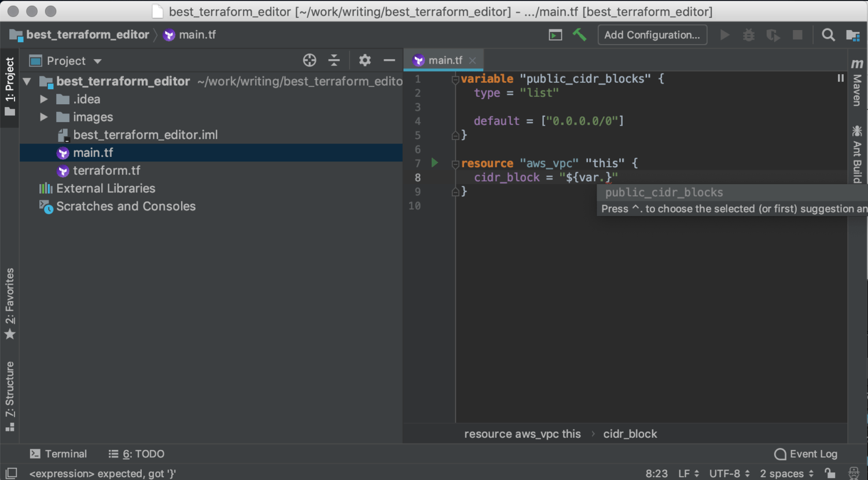Click the fold end marker on line 5
This screenshot has width=868, height=480.
[x=455, y=135]
